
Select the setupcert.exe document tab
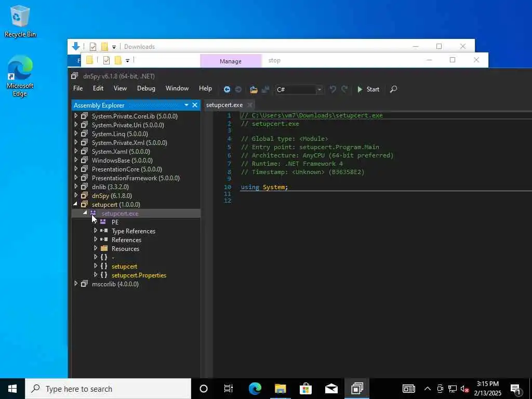[x=224, y=105]
